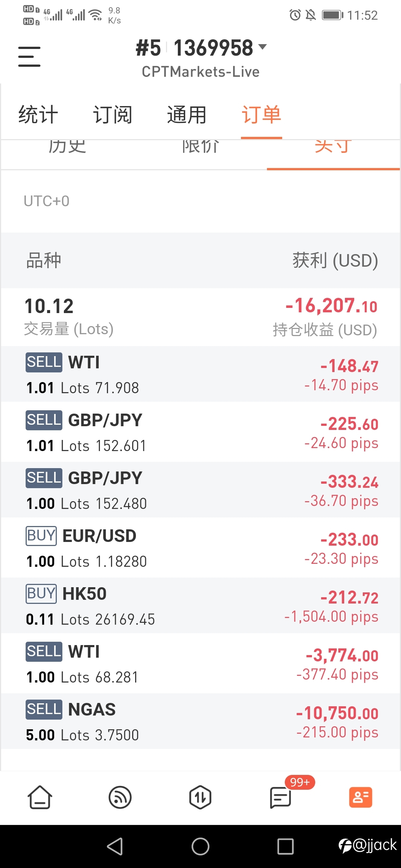Open the trade hexagon icon

[200, 797]
